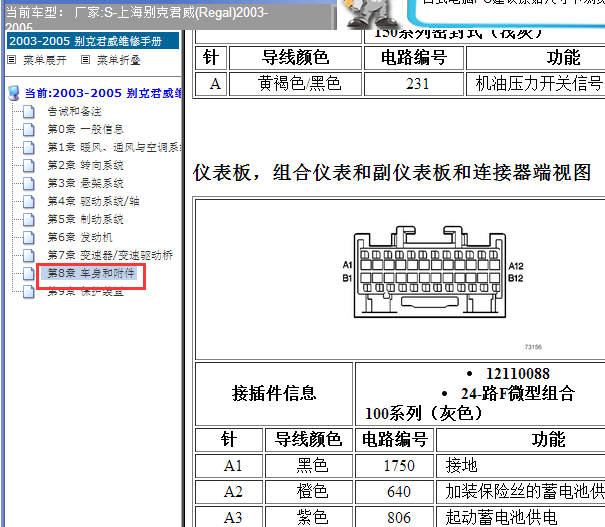605x527 pixels.
Task: Click the 菜单折叠 collapse-menu button
Action: click(118, 60)
